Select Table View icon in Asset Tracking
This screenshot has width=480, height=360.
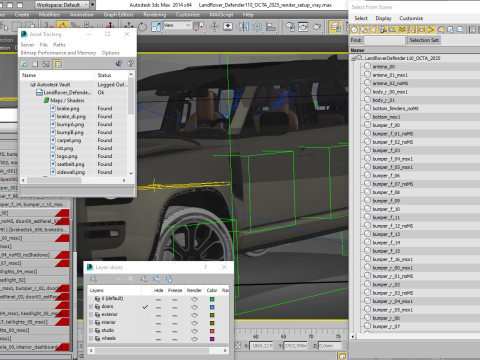coord(58,64)
